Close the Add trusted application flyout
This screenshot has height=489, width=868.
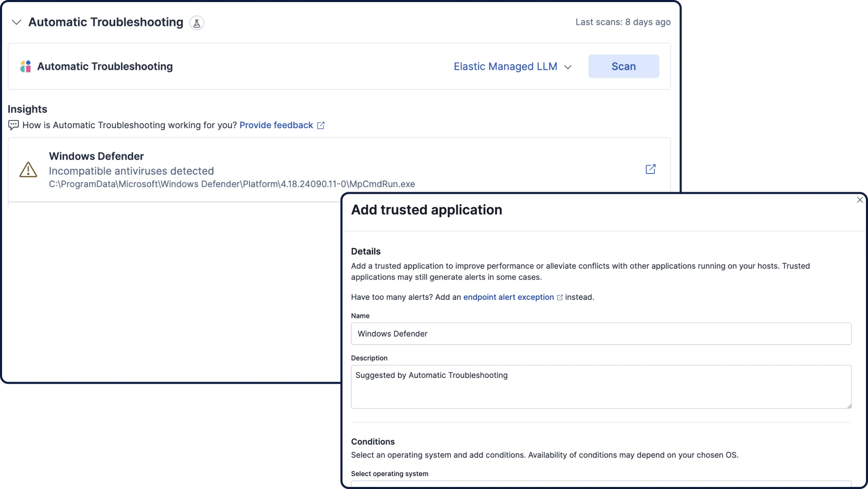pos(860,200)
